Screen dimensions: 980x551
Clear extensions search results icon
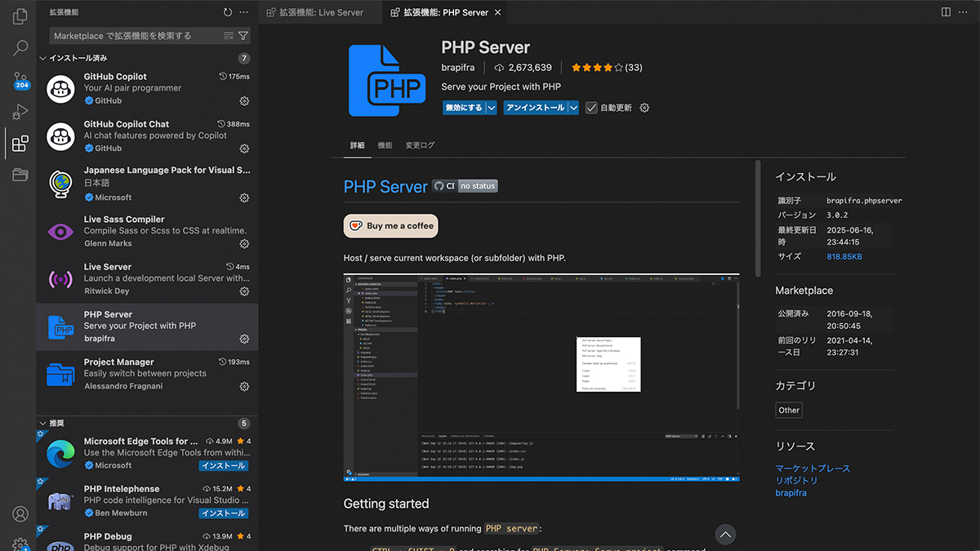coord(229,36)
